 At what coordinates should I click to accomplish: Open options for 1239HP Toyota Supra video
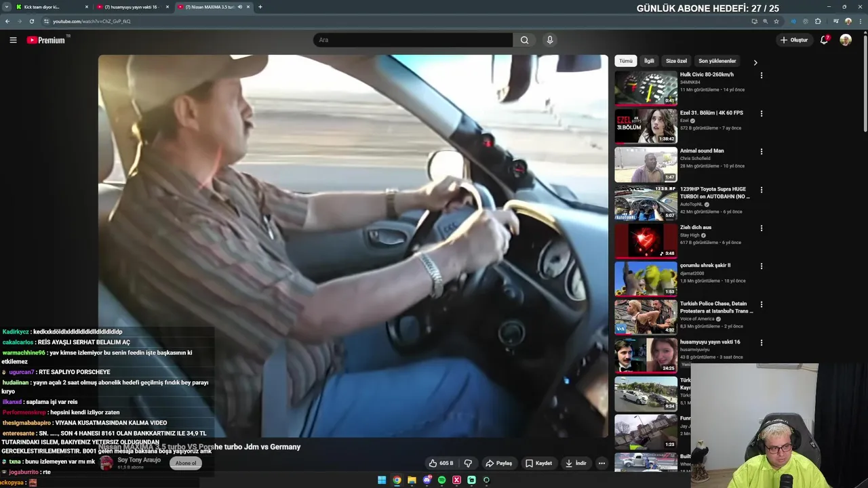762,190
